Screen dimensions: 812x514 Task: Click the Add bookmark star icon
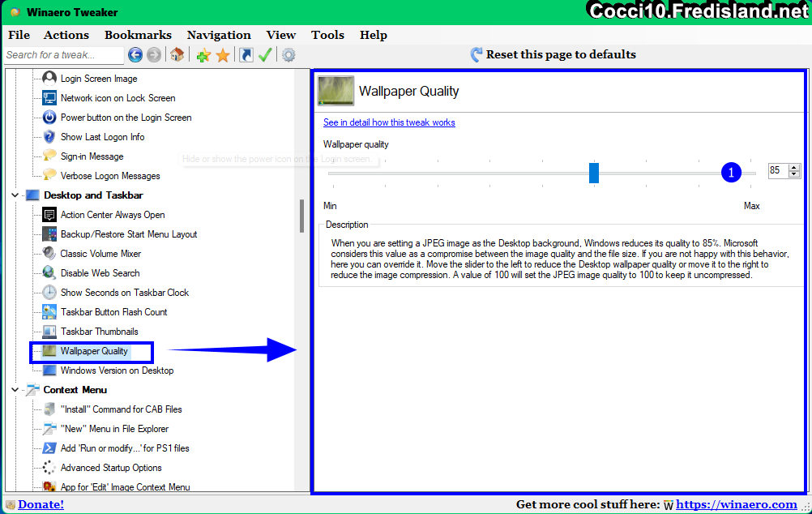click(x=203, y=55)
